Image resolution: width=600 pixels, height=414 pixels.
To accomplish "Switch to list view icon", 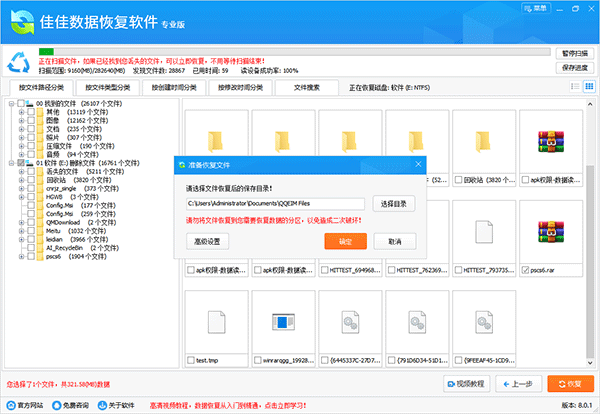I will (575, 86).
